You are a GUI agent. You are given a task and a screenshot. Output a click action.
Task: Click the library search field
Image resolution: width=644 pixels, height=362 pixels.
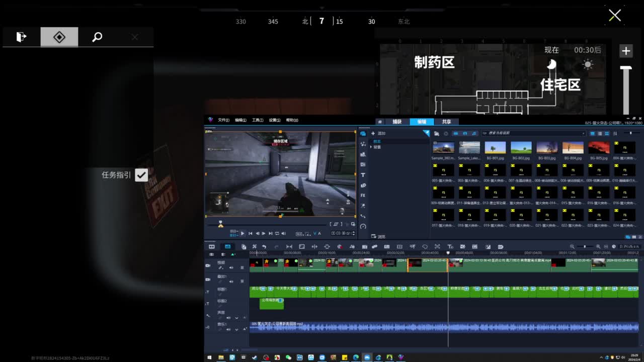[x=534, y=133]
